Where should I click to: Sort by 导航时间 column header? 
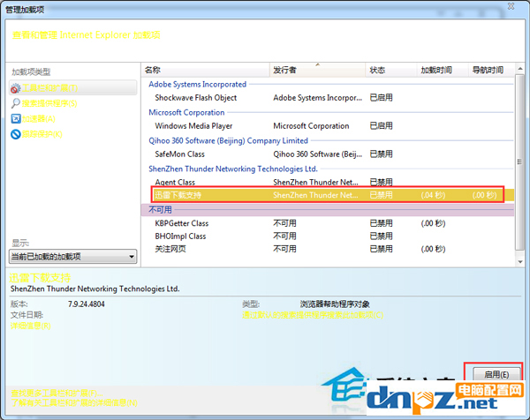[491, 70]
